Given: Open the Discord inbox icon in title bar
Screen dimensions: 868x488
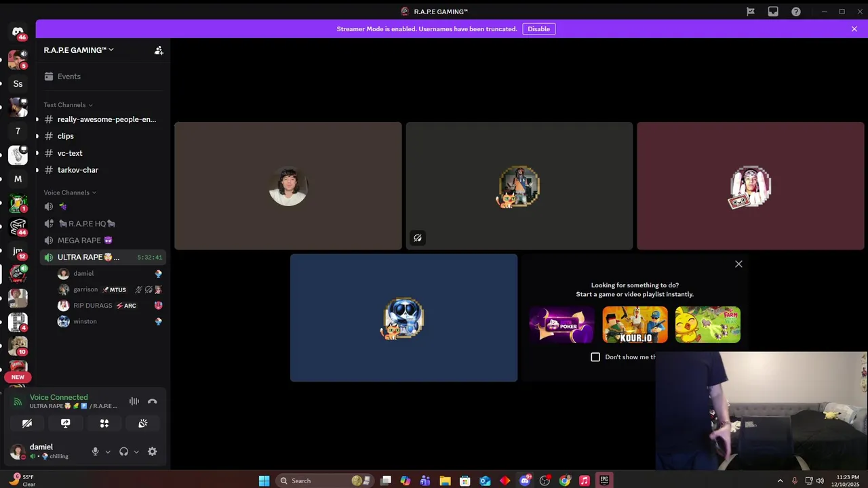Looking at the screenshot, I should [x=773, y=12].
